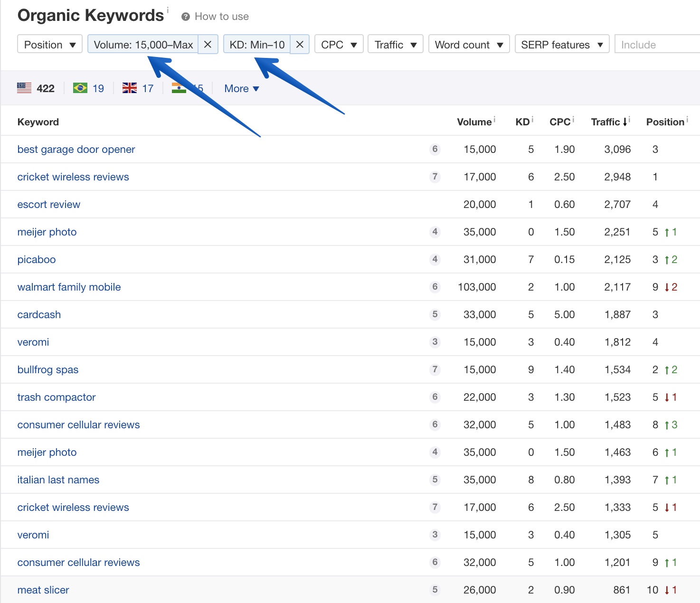Edit the Volume: 15,000–Max filter
This screenshot has width=700, height=603.
[143, 44]
